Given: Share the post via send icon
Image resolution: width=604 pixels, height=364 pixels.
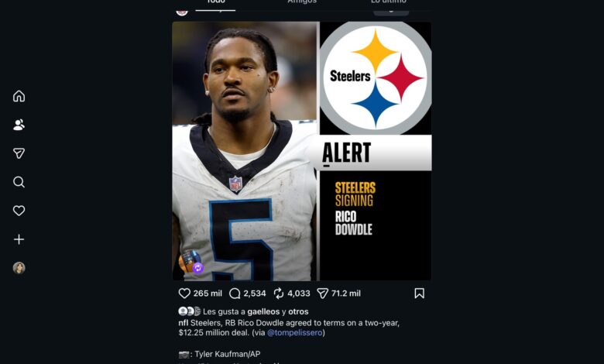Looking at the screenshot, I should (322, 294).
